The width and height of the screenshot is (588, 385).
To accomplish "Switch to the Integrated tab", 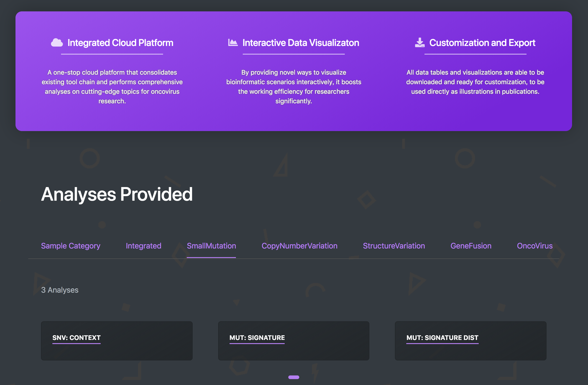I will click(x=143, y=246).
